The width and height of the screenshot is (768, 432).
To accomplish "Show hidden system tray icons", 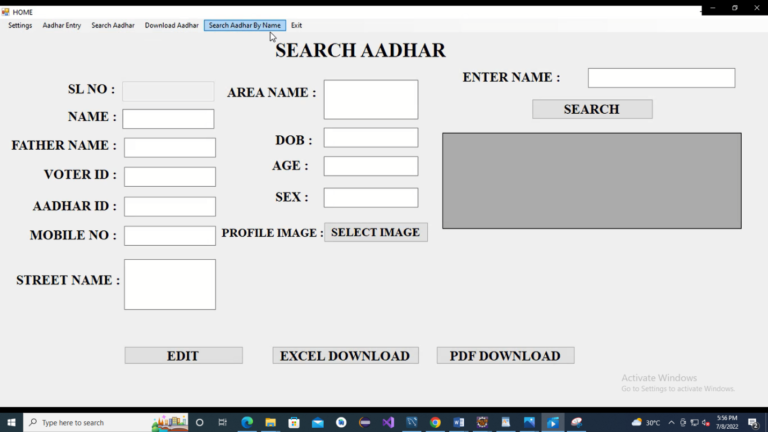I will click(x=671, y=423).
